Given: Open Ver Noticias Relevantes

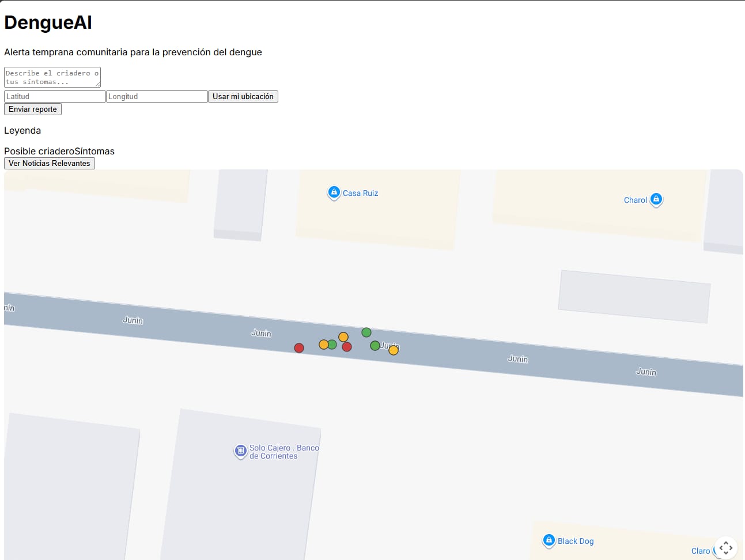Looking at the screenshot, I should (50, 164).
